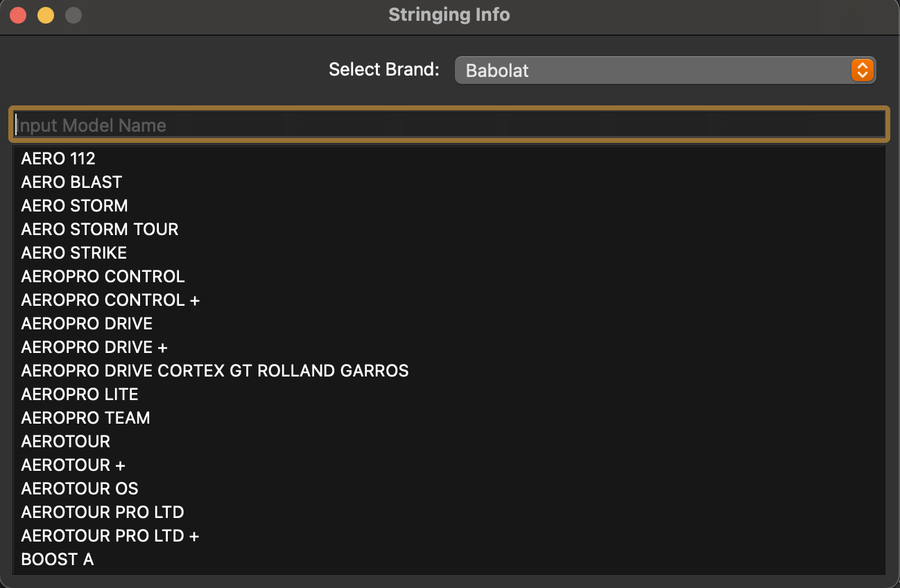Select AERO 112 from the list

coord(58,158)
